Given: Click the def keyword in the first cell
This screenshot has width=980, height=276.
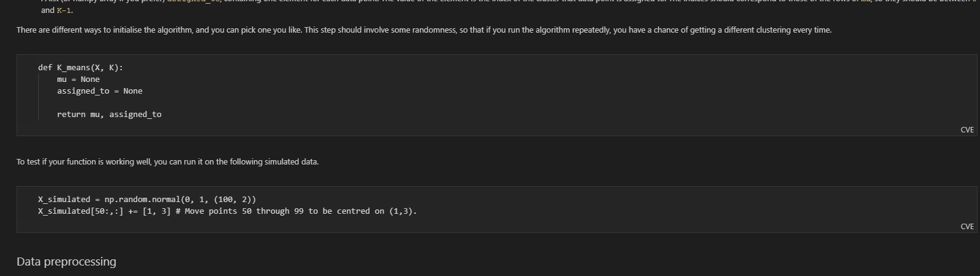Looking at the screenshot, I should [x=45, y=68].
